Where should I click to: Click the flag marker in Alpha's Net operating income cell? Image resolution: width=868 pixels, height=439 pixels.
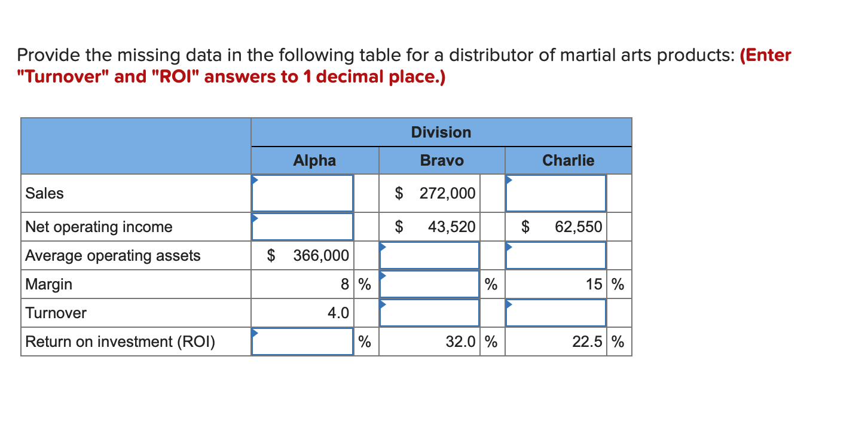[x=255, y=217]
